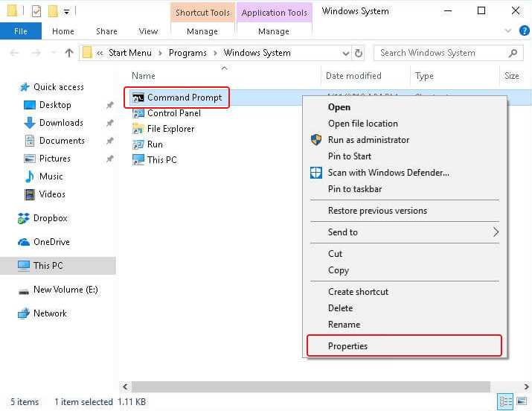Click the Back navigation arrow

(14, 53)
